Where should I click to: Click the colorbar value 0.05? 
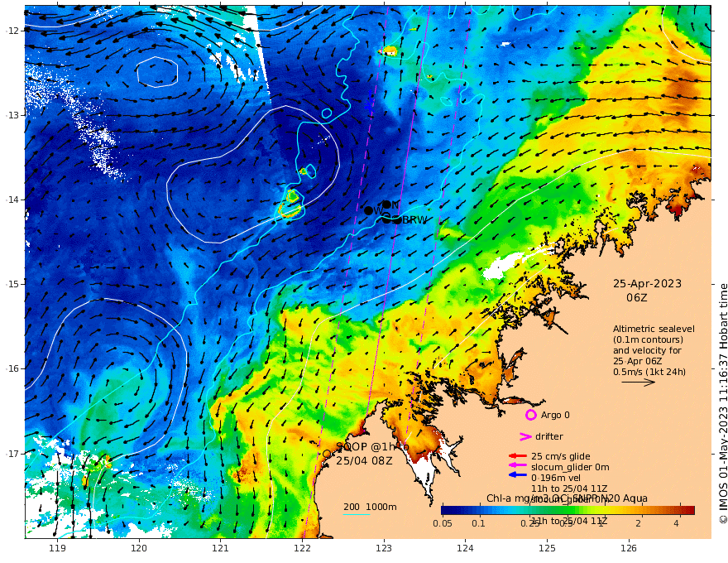coord(443,523)
